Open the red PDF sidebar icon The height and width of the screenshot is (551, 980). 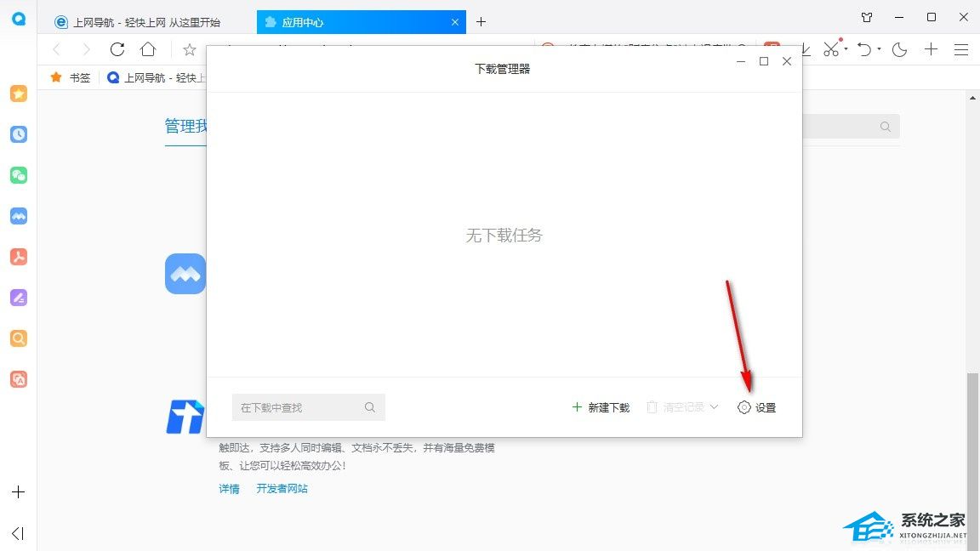pyautogui.click(x=19, y=257)
